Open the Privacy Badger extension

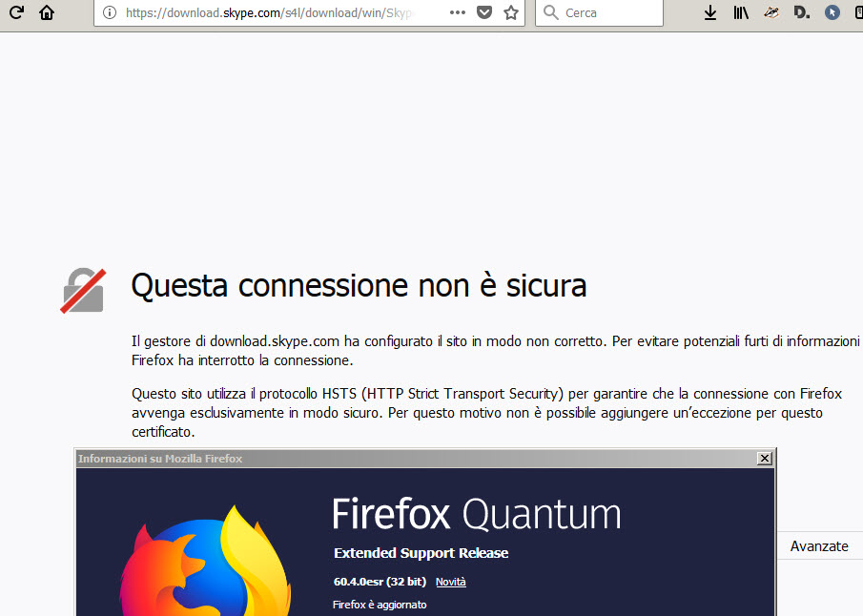point(771,12)
